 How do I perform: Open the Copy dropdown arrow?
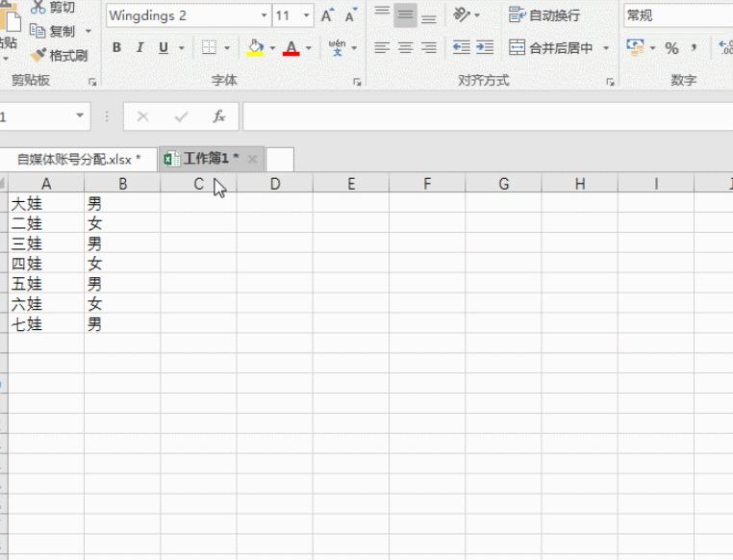click(88, 32)
